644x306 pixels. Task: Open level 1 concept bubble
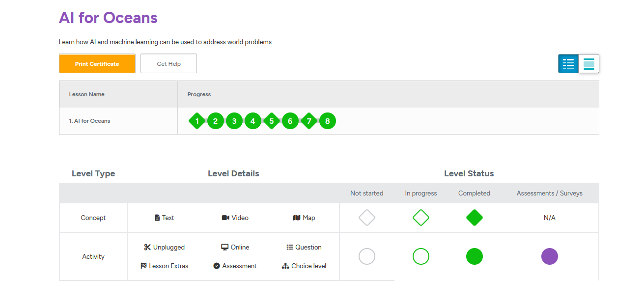click(x=197, y=121)
